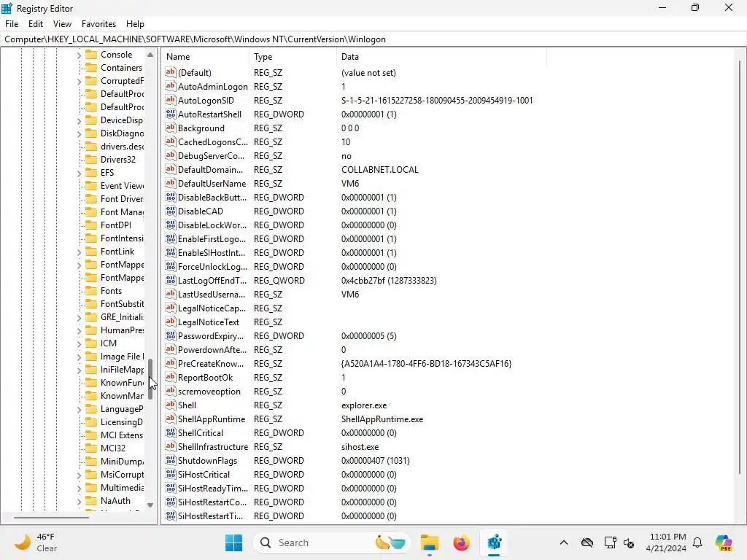
Task: Expand the LanguageP key arrow
Action: pyautogui.click(x=79, y=410)
